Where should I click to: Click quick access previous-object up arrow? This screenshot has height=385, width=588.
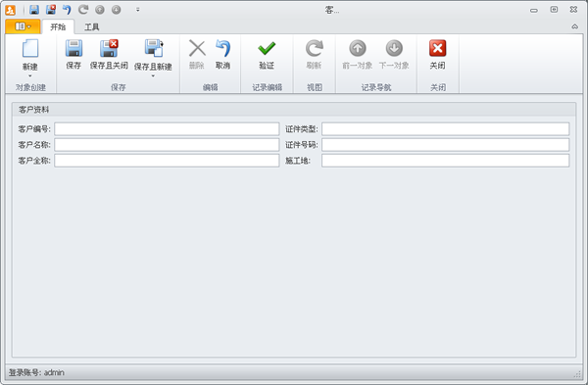tap(100, 10)
